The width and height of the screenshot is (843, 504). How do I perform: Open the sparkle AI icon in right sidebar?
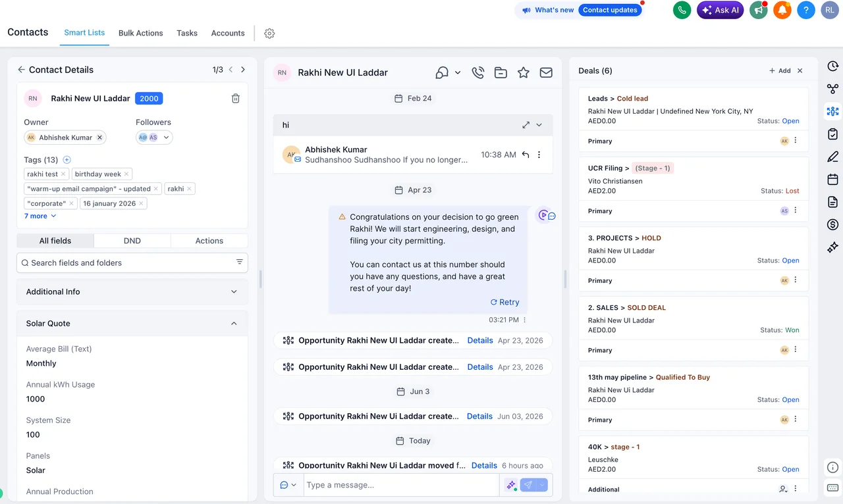pyautogui.click(x=832, y=247)
